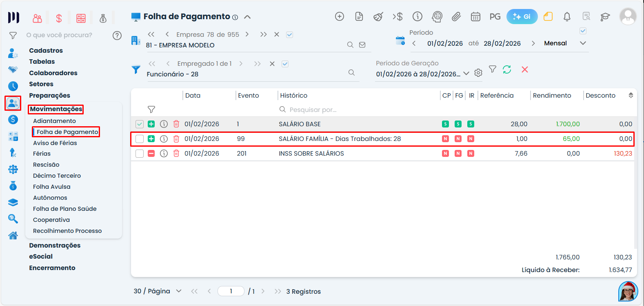Open the 30 / Página size dropdown
The height and width of the screenshot is (306, 644).
point(178,291)
